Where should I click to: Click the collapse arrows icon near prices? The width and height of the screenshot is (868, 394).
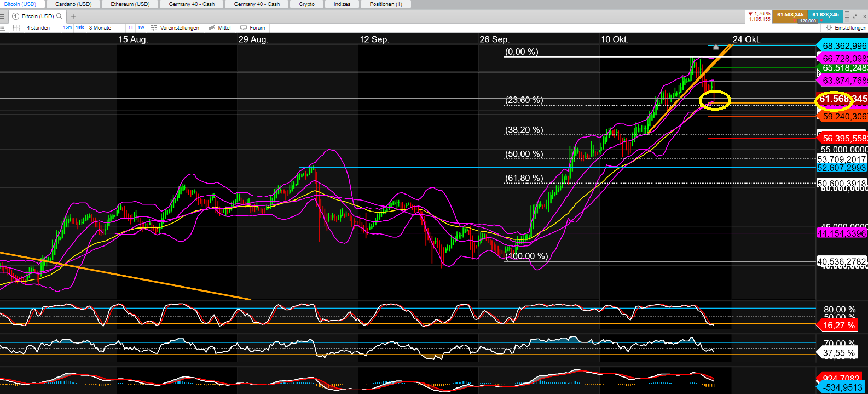click(x=855, y=16)
